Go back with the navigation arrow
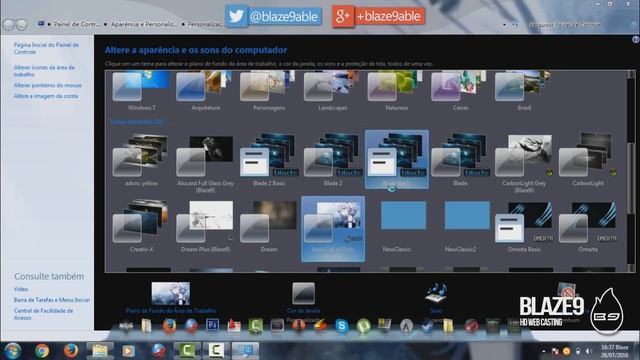 [9, 24]
